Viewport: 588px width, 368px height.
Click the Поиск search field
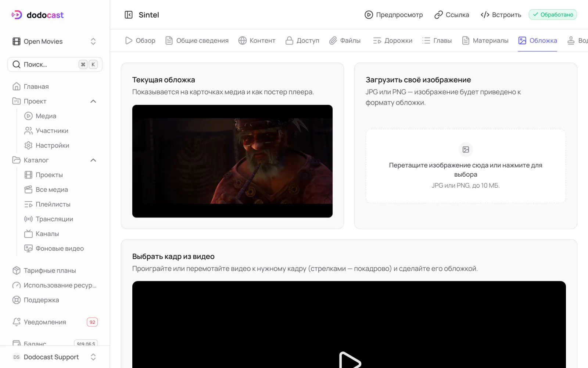[55, 64]
